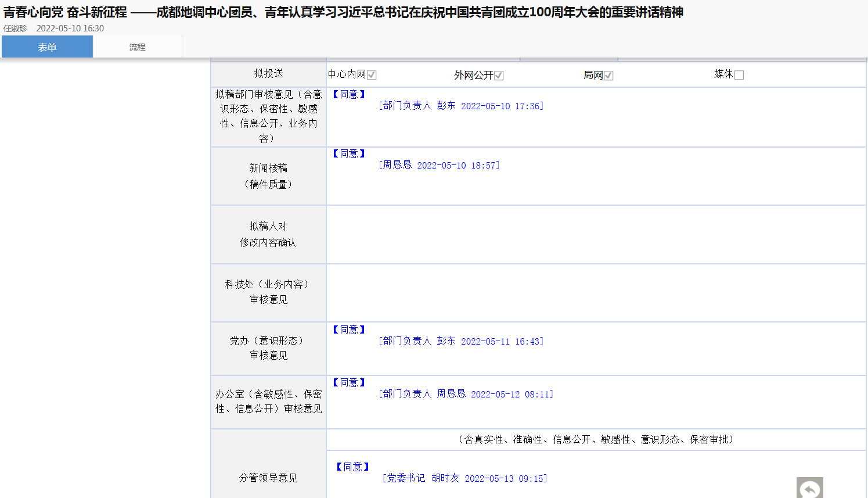Click 【同意】 in the 办公室 审核意见 row
868x498 pixels.
coord(349,382)
